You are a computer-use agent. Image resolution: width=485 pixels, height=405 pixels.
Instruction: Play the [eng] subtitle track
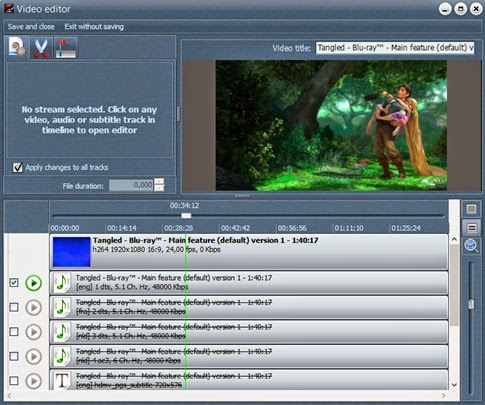pyautogui.click(x=34, y=381)
